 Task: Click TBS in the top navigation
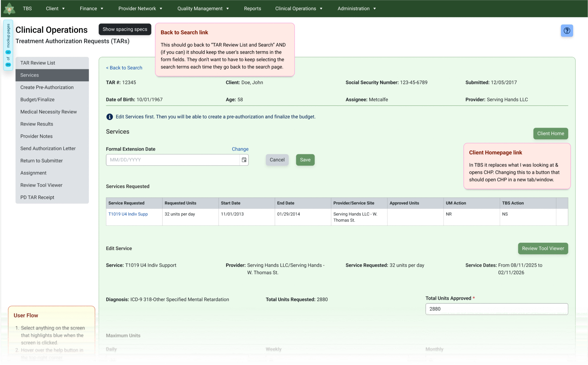(x=27, y=8)
